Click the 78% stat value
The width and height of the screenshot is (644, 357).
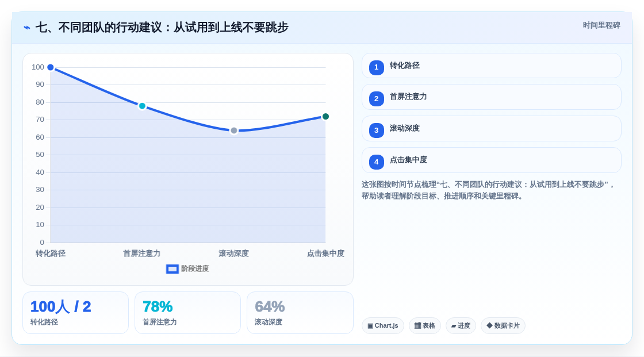coord(158,307)
